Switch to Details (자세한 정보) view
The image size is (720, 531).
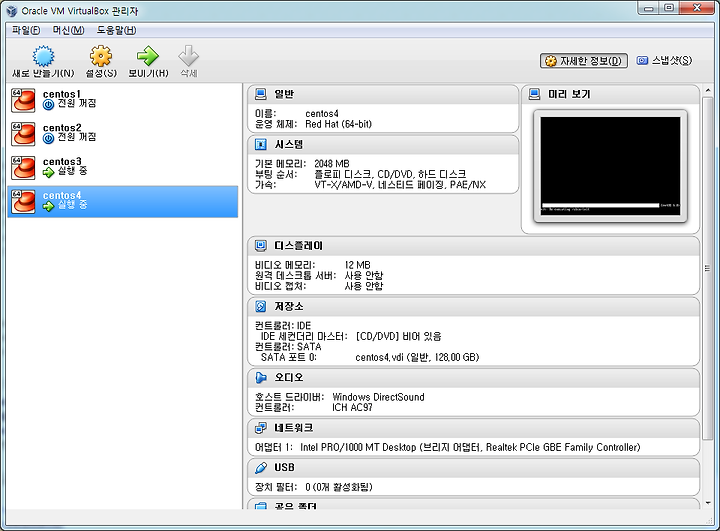click(584, 61)
